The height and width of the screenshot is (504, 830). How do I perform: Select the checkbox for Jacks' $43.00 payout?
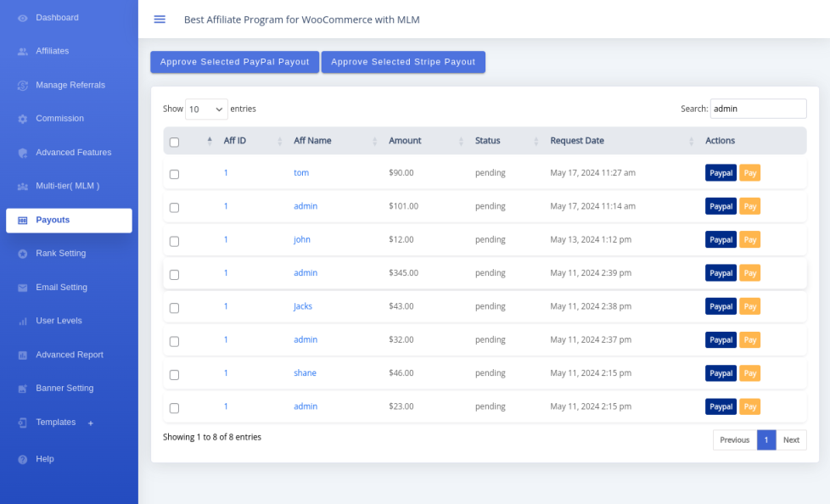coord(175,307)
